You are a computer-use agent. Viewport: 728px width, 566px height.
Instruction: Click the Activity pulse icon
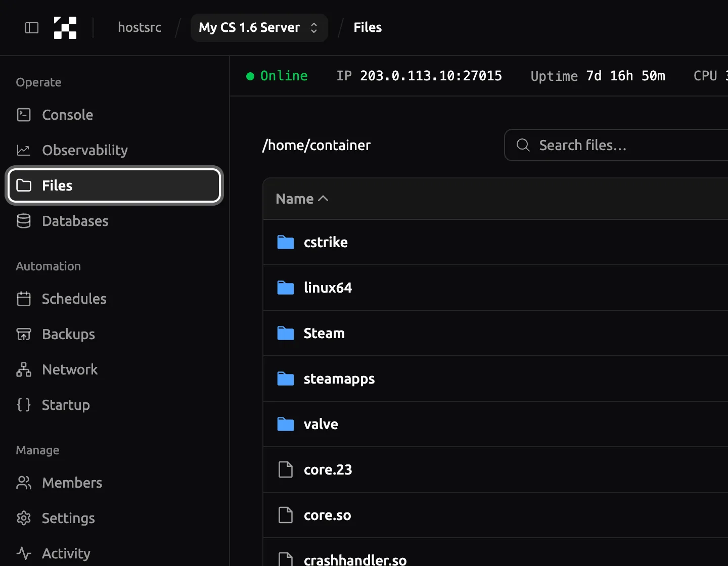[x=24, y=553]
